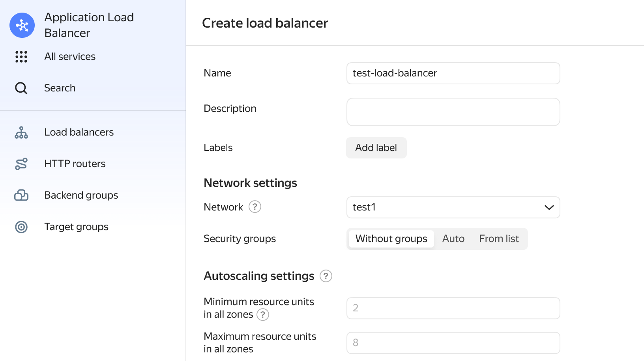
Task: Click help icon beside Minimum resource units
Action: [x=263, y=314]
